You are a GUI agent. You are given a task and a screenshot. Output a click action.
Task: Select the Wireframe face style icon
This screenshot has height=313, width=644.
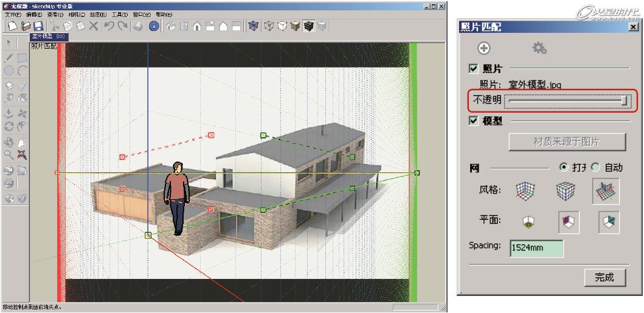click(x=269, y=26)
